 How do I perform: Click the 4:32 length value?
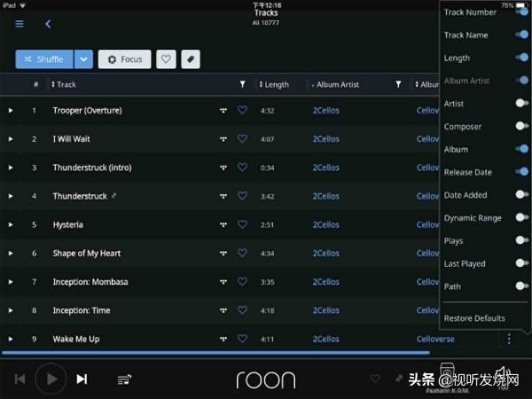268,111
